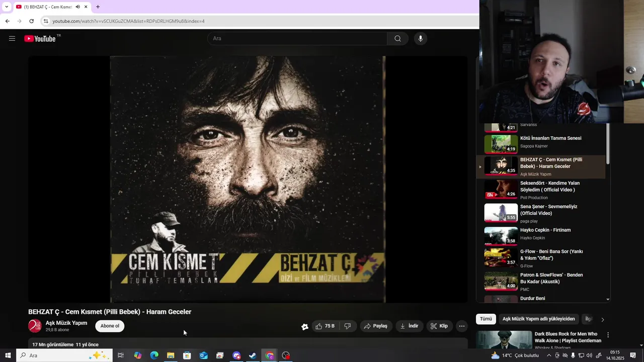Play 'Kötü İnsanları Tanıma Senesi' from the playlist
The image size is (644, 362).
click(x=541, y=144)
